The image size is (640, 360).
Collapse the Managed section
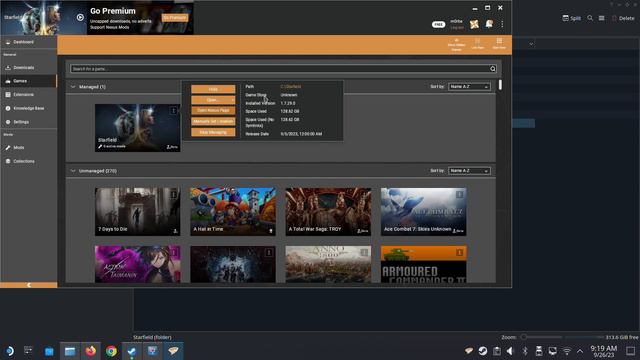tap(73, 87)
